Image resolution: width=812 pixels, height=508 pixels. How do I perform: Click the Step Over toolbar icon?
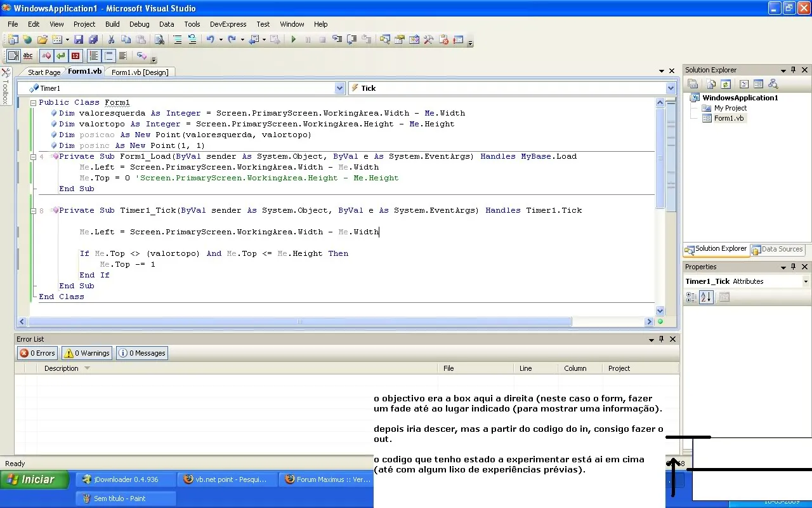351,39
